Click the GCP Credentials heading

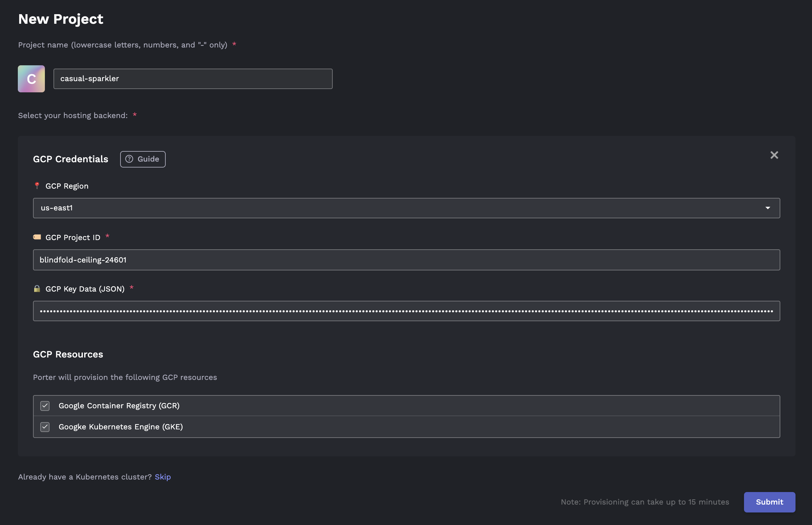70,159
